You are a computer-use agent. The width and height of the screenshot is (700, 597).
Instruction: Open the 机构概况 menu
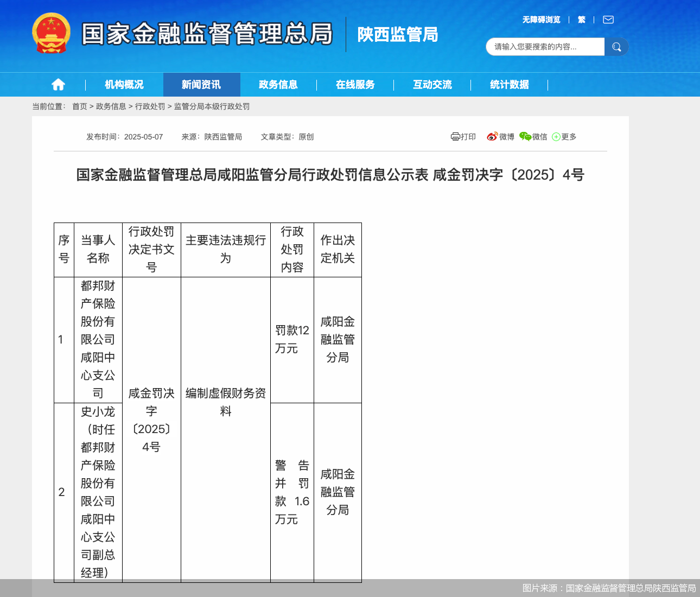coord(124,84)
